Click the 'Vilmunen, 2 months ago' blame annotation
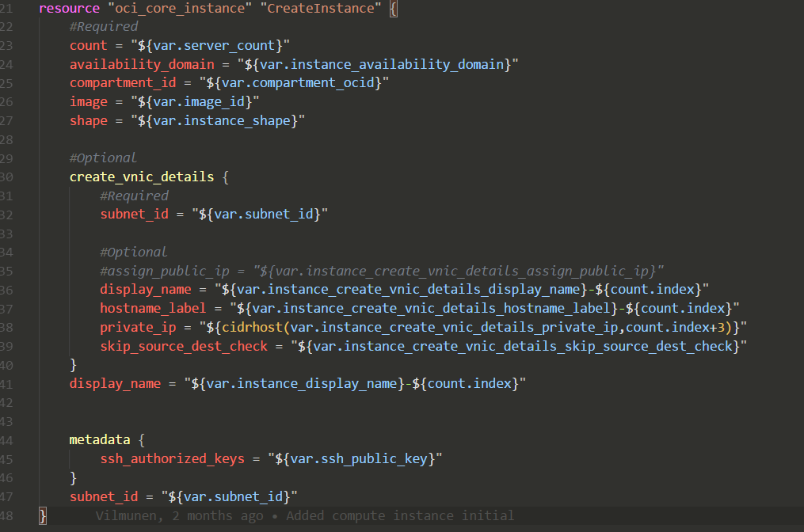The image size is (804, 532). click(180, 515)
